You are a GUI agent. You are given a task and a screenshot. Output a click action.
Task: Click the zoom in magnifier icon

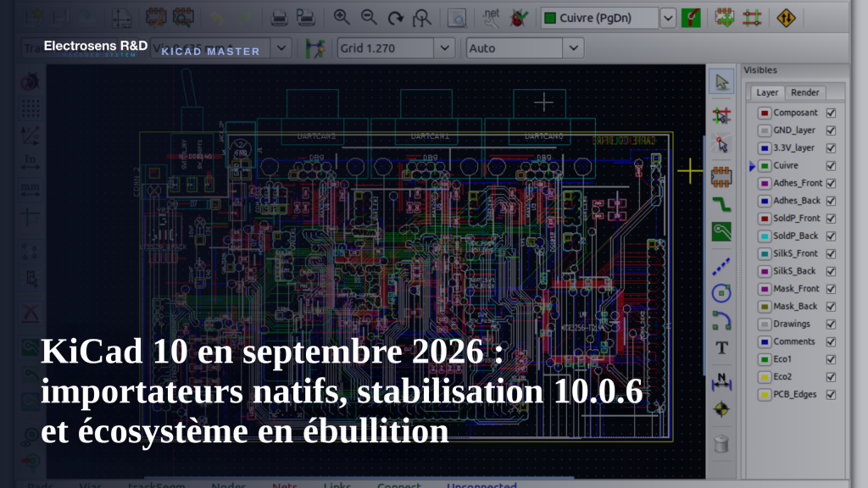click(x=341, y=18)
